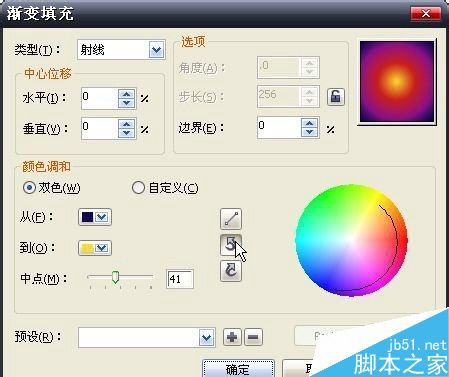Viewport: 449px width, 377px height.
Task: Decrease the 边界 edge pad value
Action: tap(309, 132)
